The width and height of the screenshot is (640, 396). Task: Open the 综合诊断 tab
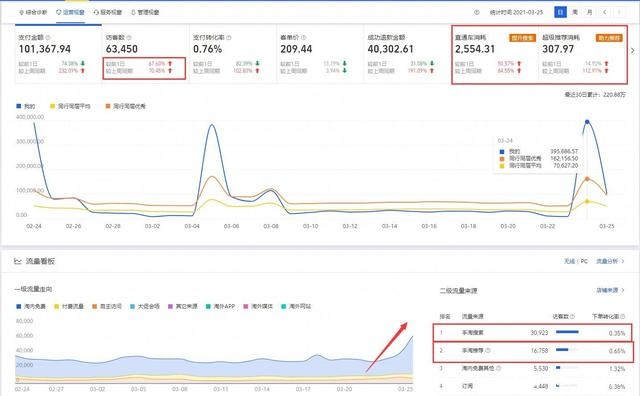tap(33, 12)
